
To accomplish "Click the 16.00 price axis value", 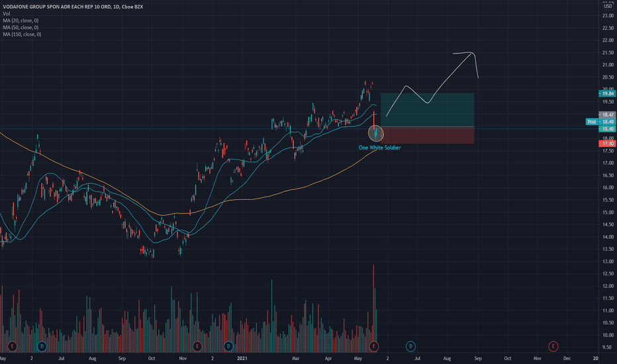I will [608, 188].
